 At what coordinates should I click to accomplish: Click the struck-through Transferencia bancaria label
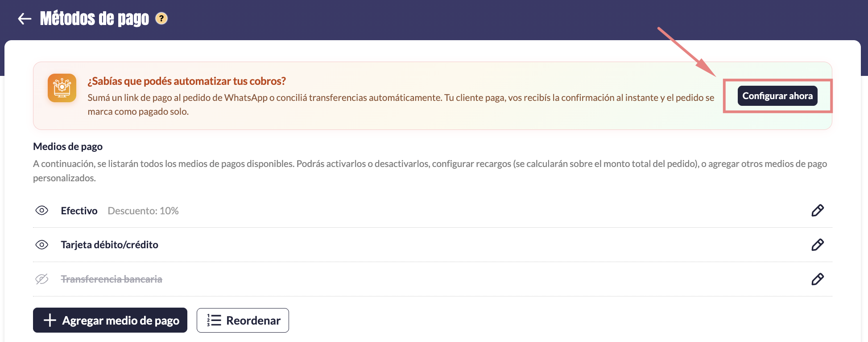click(111, 279)
